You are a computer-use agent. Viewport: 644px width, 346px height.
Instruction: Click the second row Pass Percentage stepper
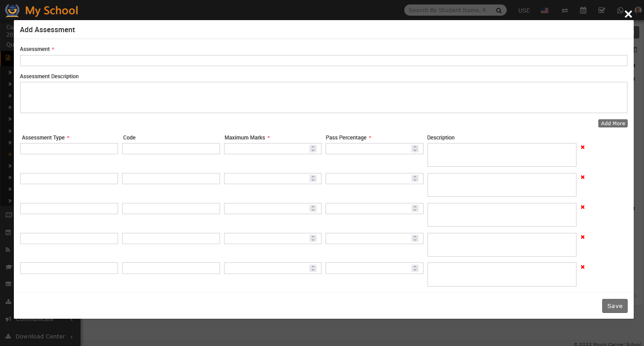click(x=415, y=178)
